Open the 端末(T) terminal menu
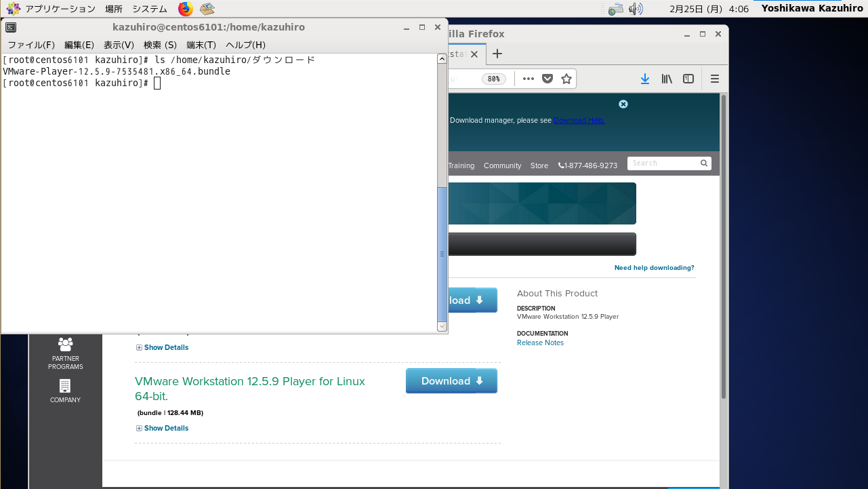 [201, 45]
